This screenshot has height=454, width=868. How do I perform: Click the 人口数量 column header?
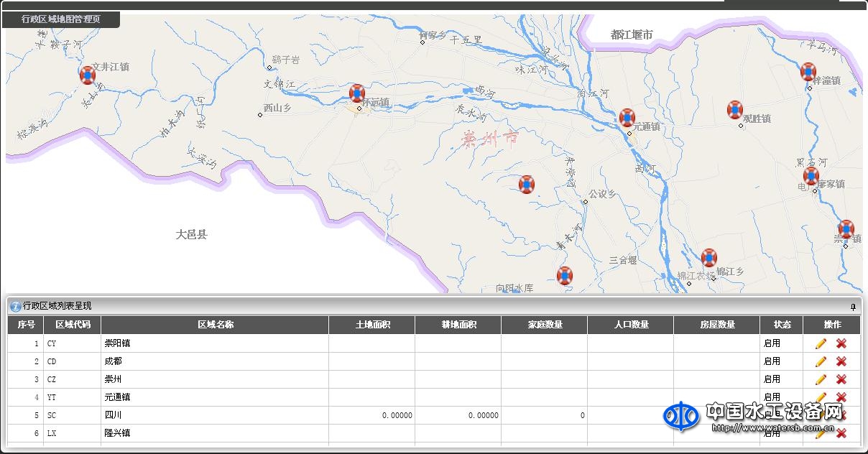tap(631, 325)
